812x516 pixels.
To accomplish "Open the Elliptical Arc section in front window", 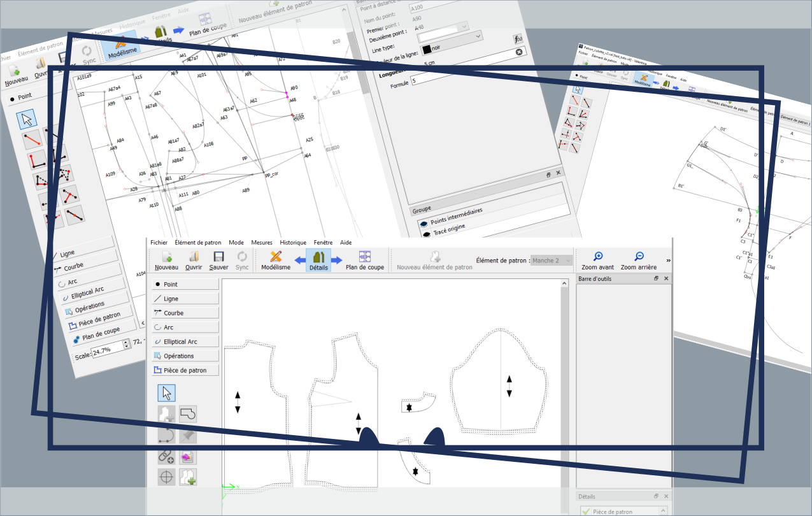I will click(185, 341).
